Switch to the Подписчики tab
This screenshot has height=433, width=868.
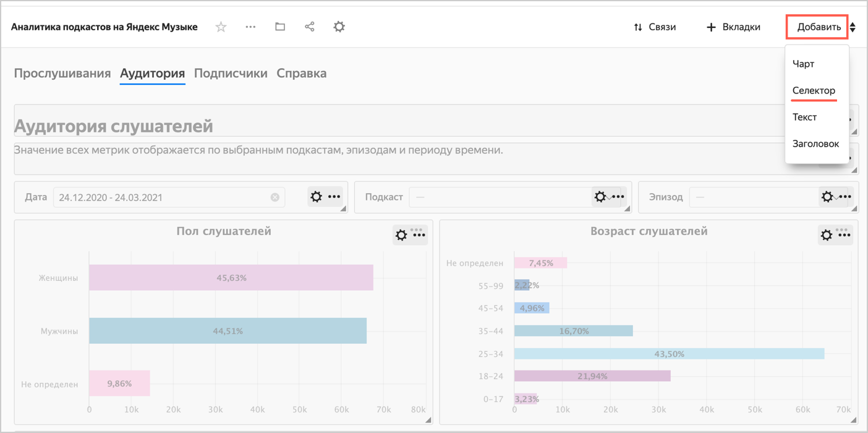[231, 74]
